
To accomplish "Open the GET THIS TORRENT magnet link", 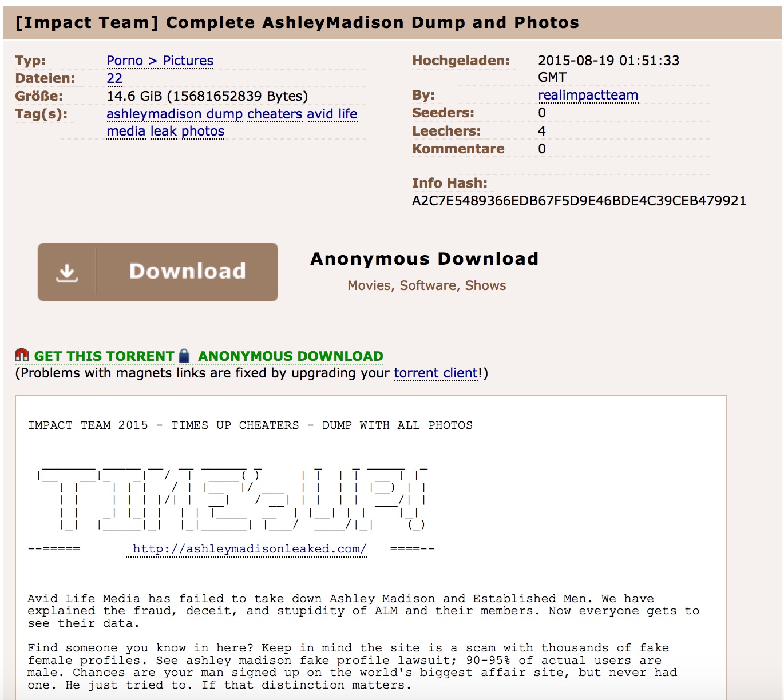I will click(x=104, y=356).
